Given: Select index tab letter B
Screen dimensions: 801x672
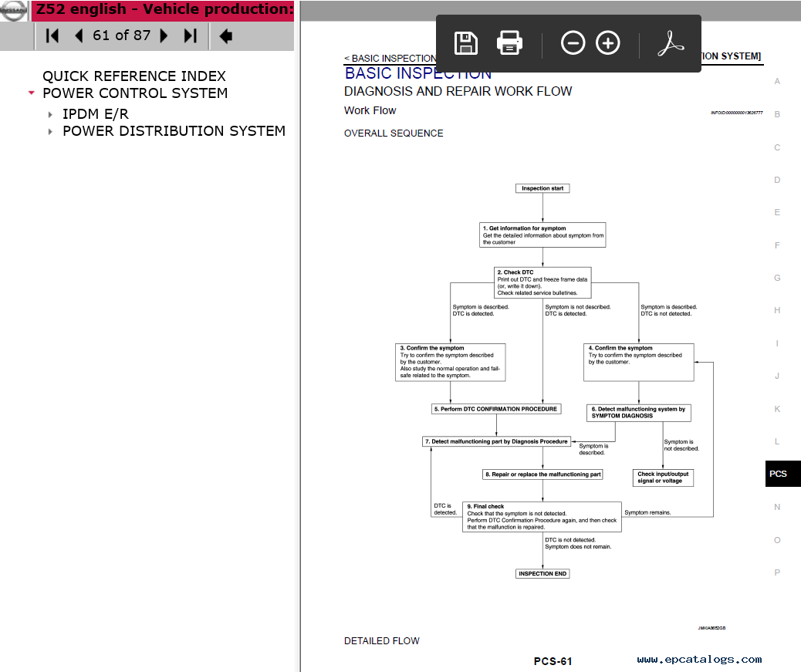Looking at the screenshot, I should coord(777,114).
